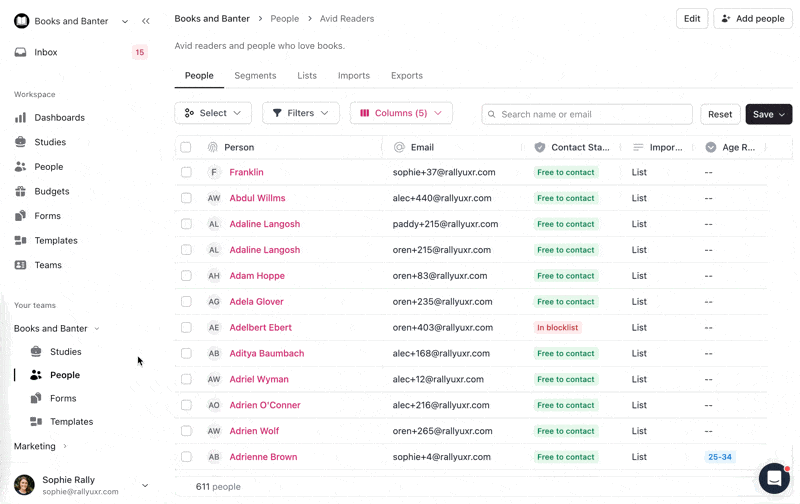
Task: Check the Franklin row checkbox
Action: tap(186, 172)
